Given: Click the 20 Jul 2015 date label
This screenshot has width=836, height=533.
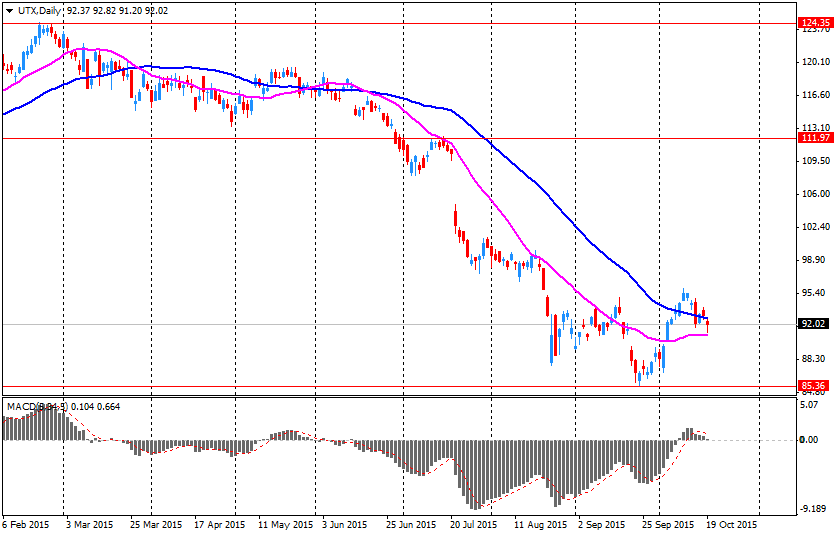Looking at the screenshot, I should pos(474,524).
